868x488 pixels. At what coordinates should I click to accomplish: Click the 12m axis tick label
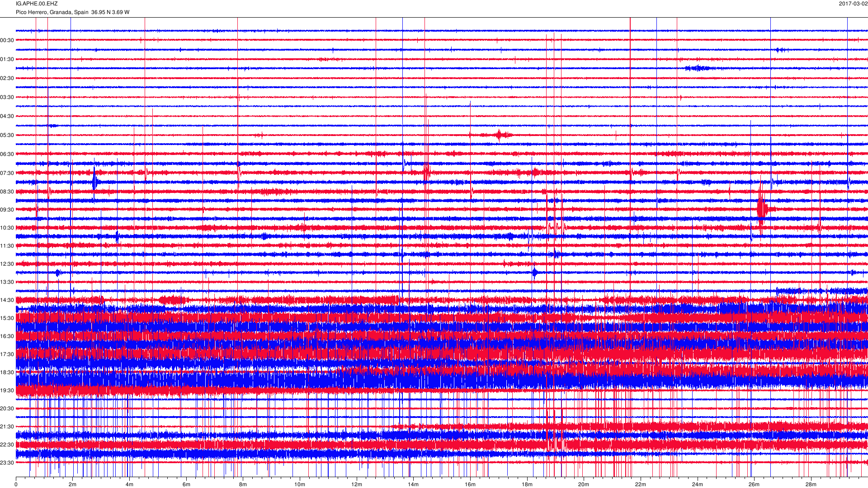pyautogui.click(x=357, y=484)
